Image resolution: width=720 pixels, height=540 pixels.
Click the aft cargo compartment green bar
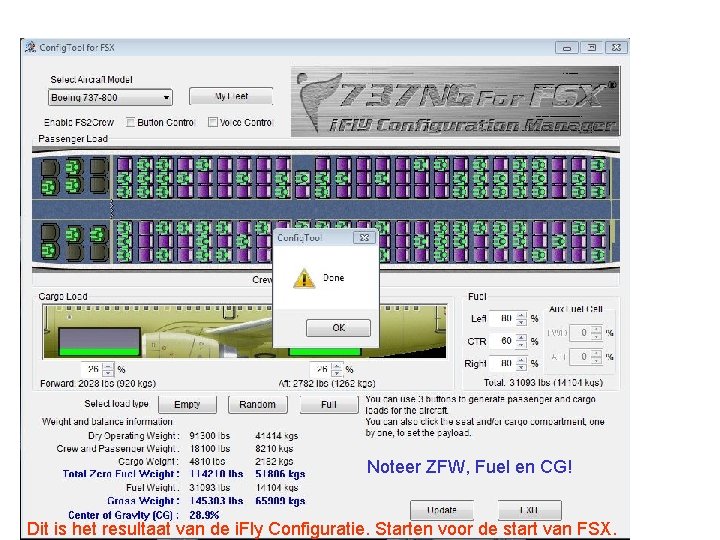click(325, 352)
